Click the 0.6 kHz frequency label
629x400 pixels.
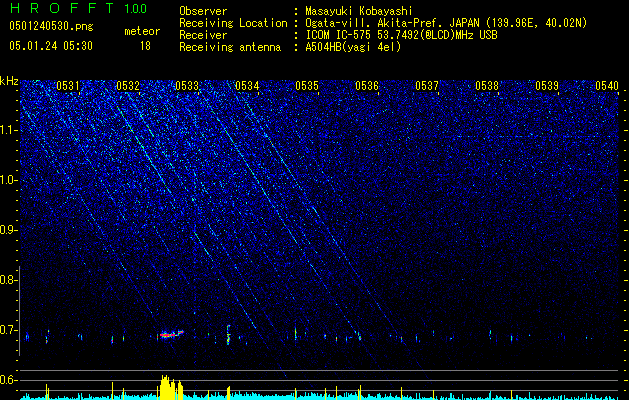(x=8, y=380)
